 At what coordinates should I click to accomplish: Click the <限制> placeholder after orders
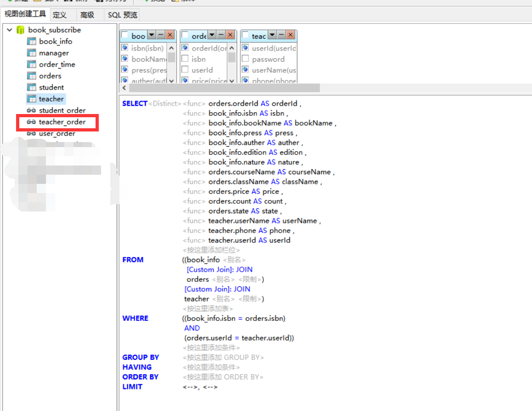pos(250,280)
